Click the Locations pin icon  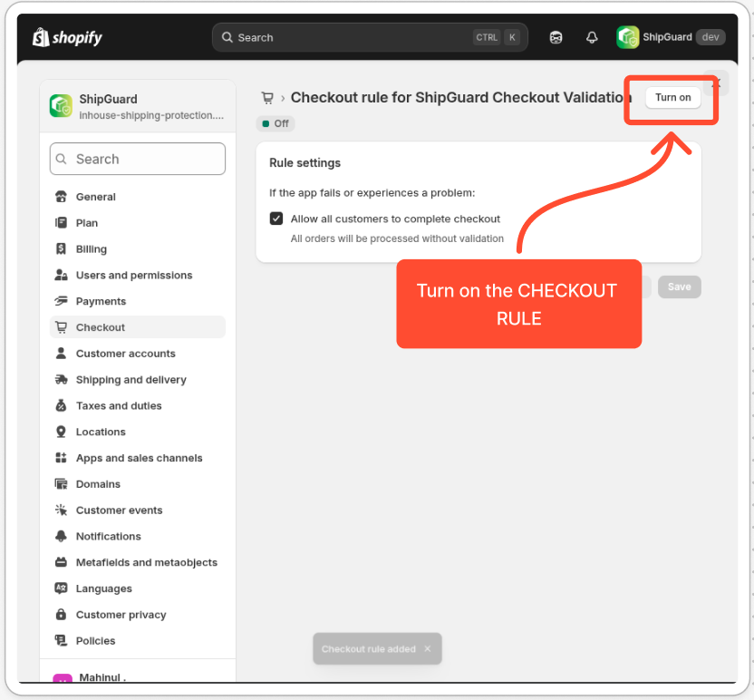pos(61,432)
